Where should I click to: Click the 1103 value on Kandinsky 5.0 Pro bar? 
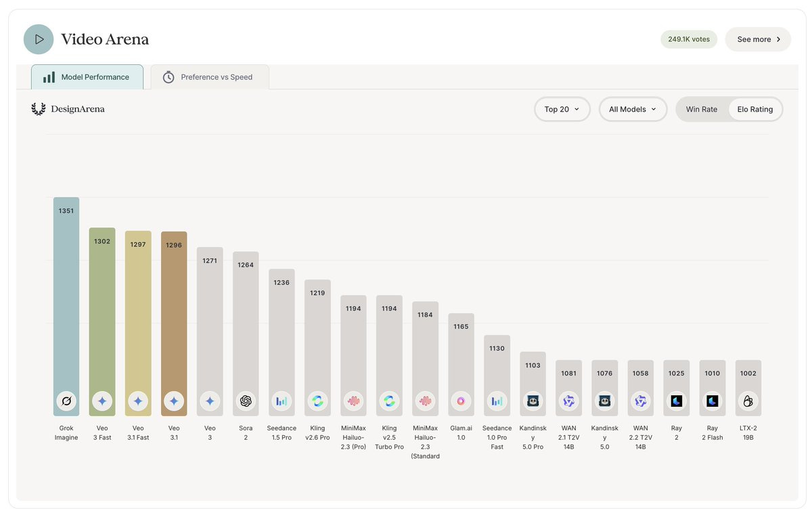[x=533, y=365]
